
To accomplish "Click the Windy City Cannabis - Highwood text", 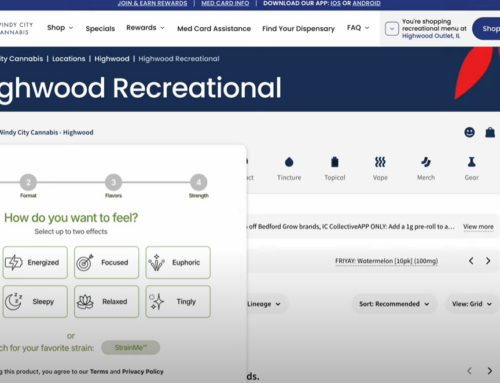I will (x=46, y=132).
